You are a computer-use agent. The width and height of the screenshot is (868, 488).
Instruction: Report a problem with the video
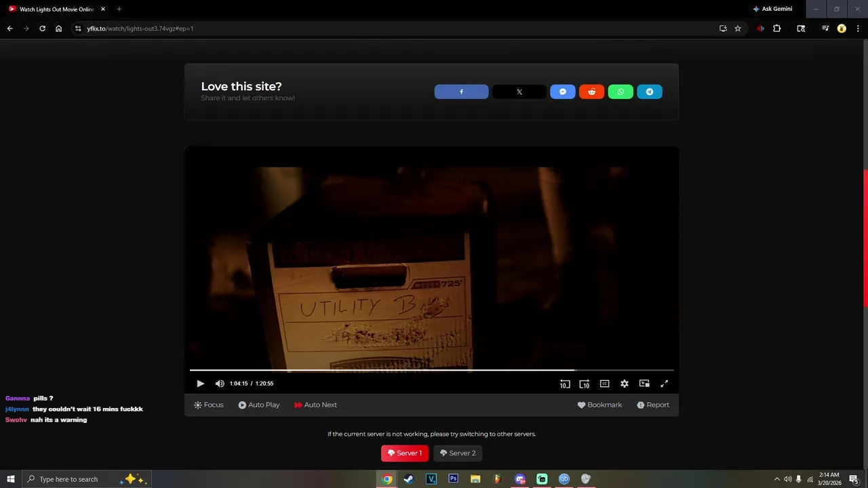(653, 405)
